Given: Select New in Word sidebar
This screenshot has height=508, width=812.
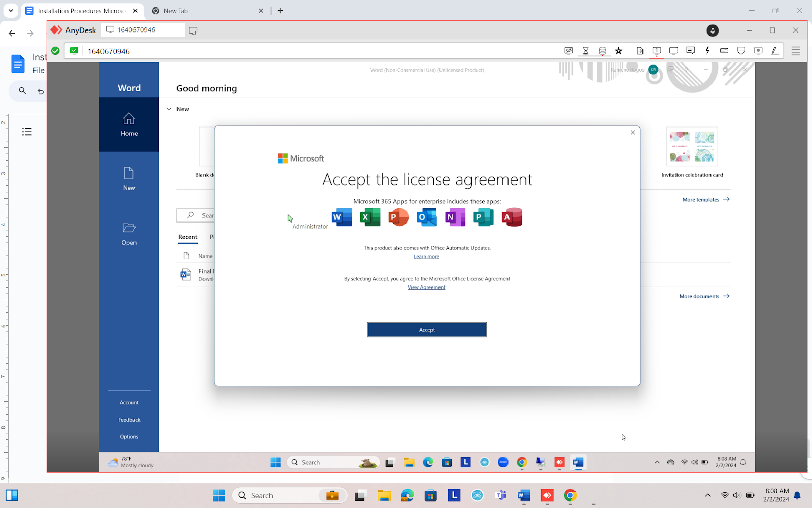Looking at the screenshot, I should click(129, 179).
